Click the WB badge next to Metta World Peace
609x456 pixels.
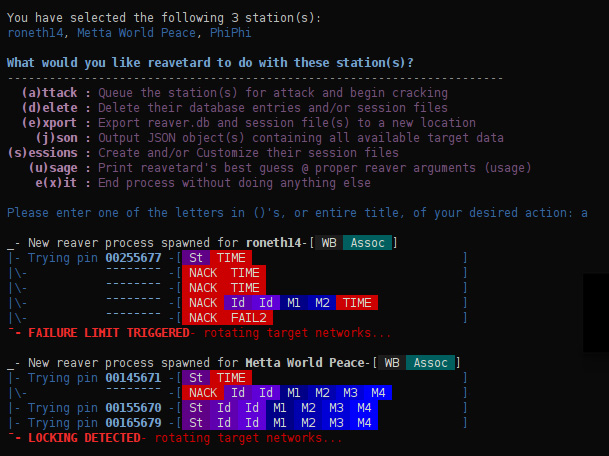[x=392, y=363]
